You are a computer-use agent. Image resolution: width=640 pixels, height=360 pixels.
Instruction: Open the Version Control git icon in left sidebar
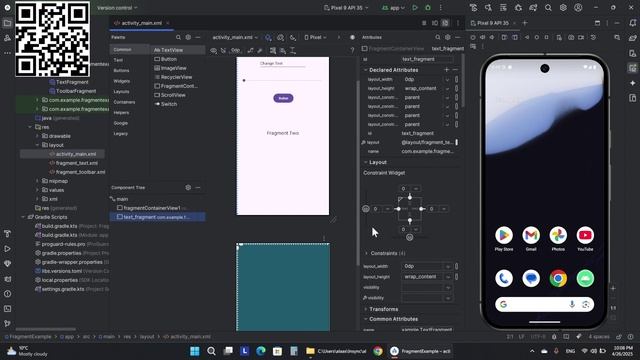7,323
